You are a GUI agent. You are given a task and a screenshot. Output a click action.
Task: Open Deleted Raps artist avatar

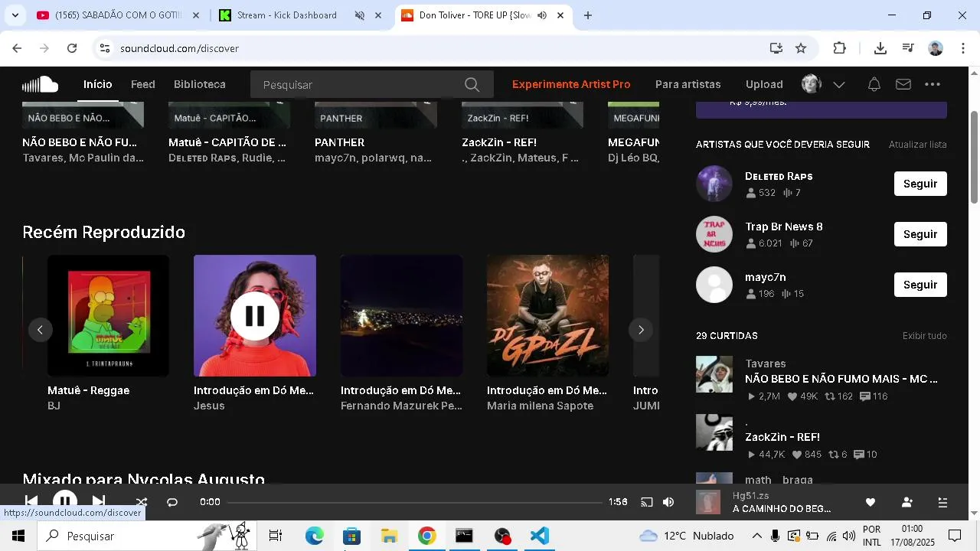pyautogui.click(x=714, y=184)
